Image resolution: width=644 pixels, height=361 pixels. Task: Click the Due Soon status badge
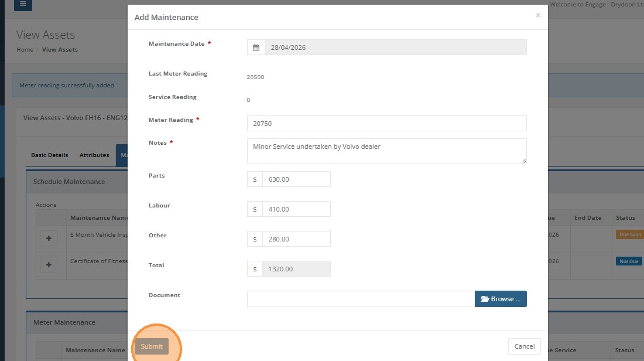[629, 234]
